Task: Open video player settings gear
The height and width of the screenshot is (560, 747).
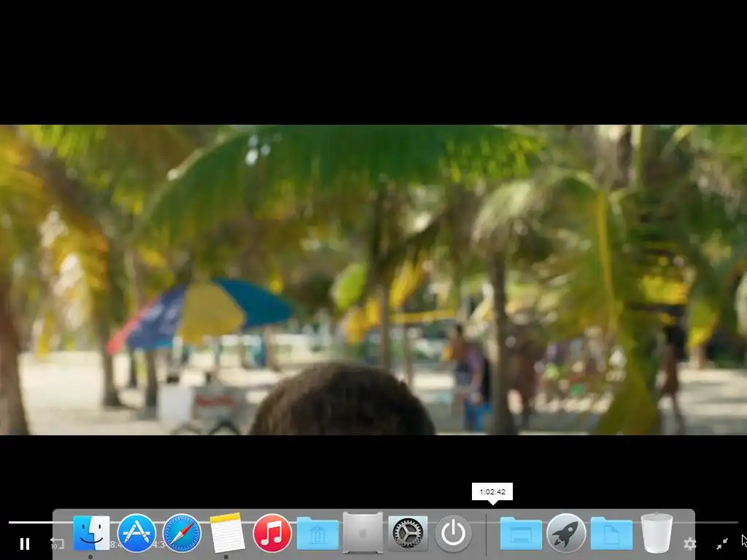Action: [689, 543]
